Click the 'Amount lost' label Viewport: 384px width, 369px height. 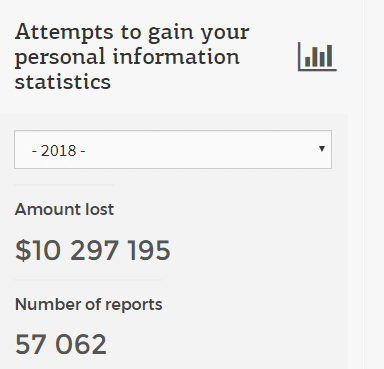tap(64, 210)
